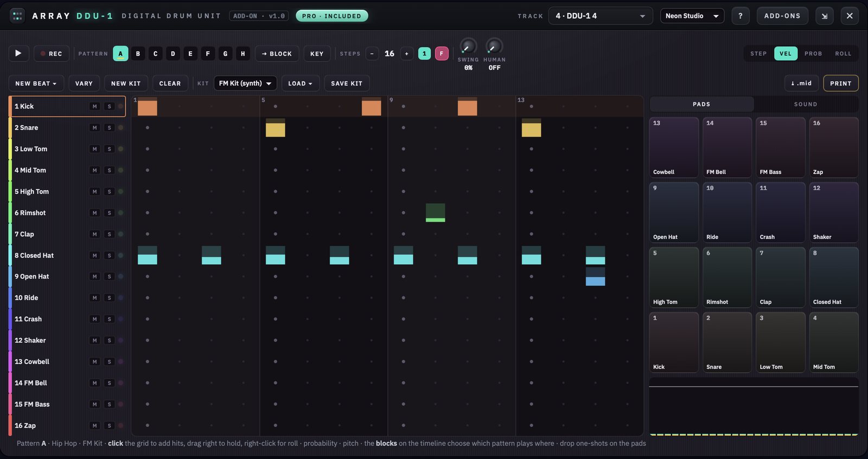Click the SWING knob
The image size is (868, 459).
(x=468, y=46)
